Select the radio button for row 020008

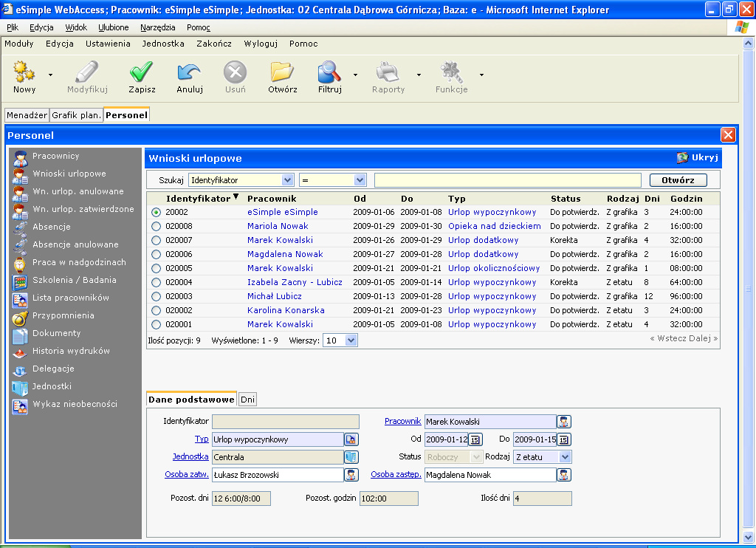156,226
